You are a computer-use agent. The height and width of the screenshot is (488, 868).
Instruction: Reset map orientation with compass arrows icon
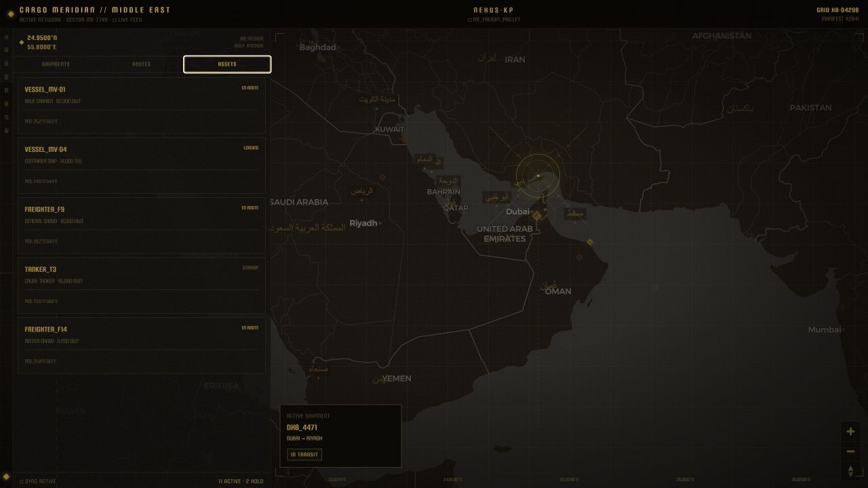(x=850, y=471)
